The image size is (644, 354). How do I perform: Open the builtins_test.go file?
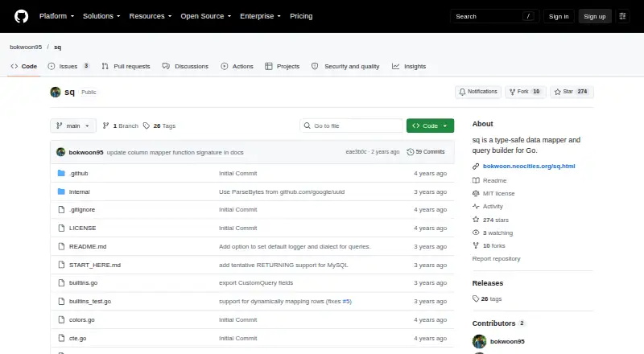click(90, 301)
